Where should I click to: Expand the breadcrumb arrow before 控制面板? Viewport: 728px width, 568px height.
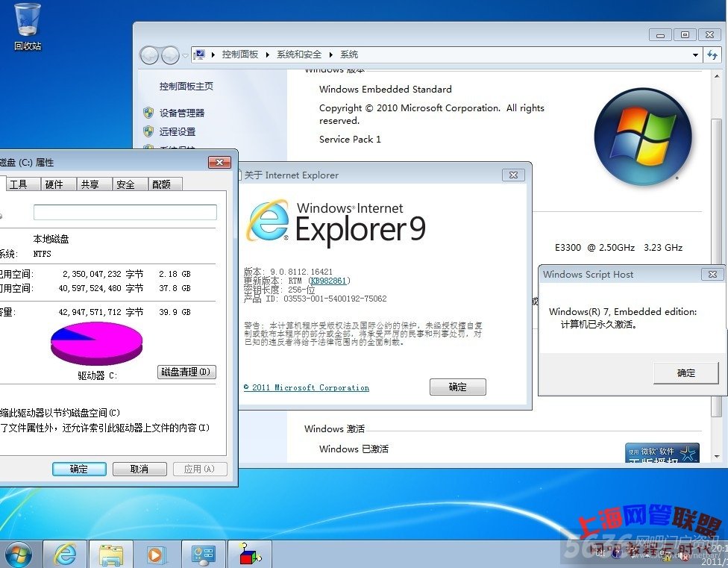pyautogui.click(x=213, y=54)
